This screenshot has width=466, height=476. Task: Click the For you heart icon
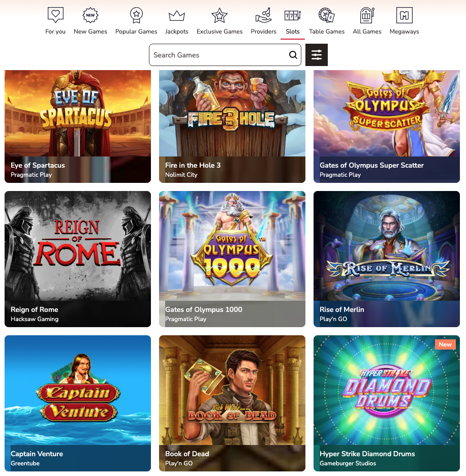tap(55, 15)
